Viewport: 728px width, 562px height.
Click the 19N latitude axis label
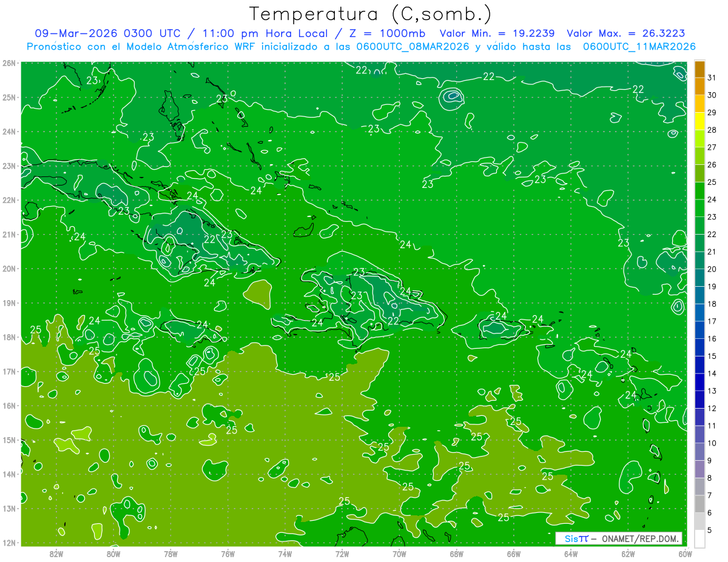[x=9, y=303]
